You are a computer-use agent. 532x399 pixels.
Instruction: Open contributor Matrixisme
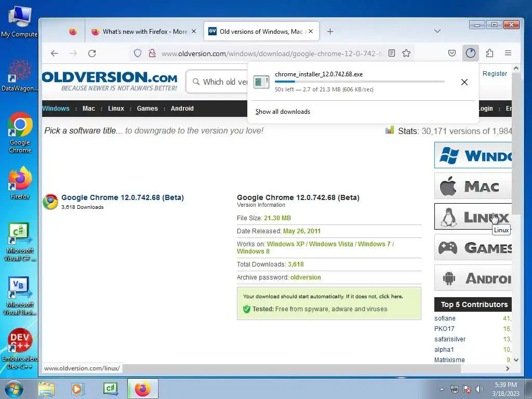pyautogui.click(x=449, y=360)
